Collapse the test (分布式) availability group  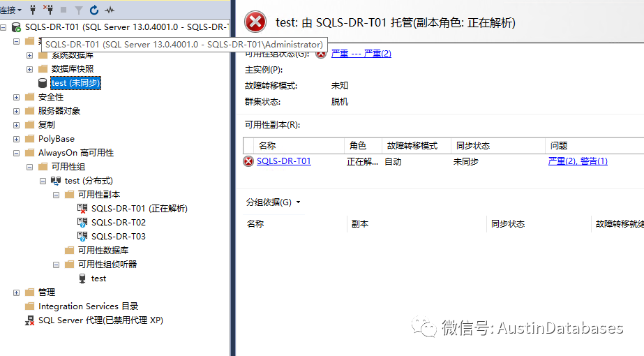43,181
